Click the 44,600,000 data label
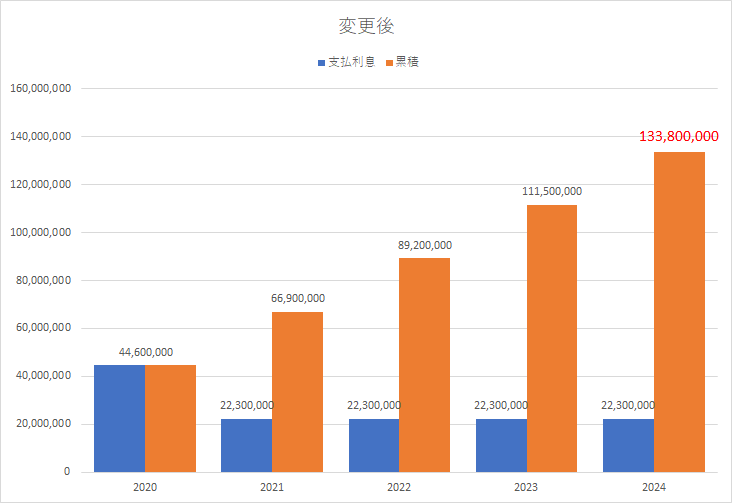Screen dimensions: 732x503 tap(145, 352)
